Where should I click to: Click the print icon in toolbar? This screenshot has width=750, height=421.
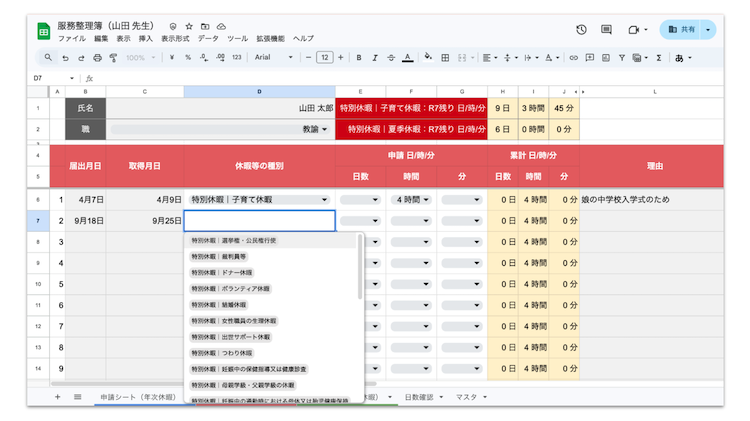pos(96,58)
